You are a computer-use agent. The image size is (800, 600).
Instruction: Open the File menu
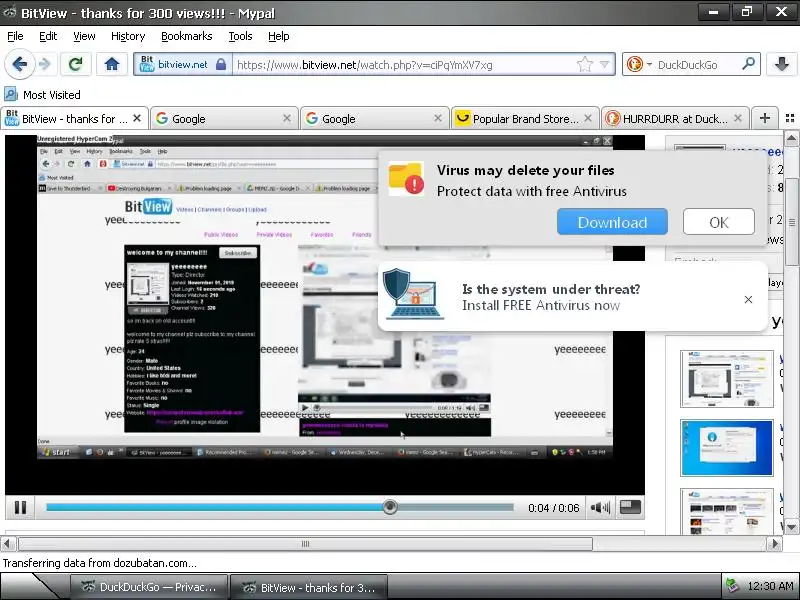tap(15, 36)
